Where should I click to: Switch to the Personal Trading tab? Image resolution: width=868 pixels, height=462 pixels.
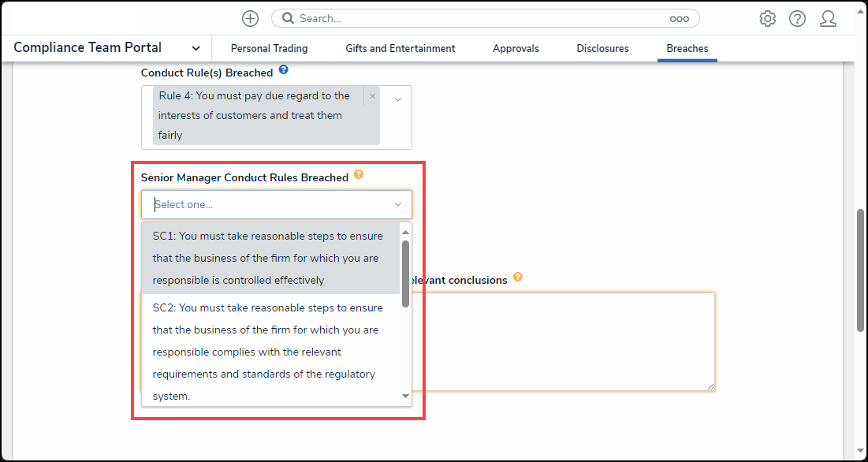(269, 49)
